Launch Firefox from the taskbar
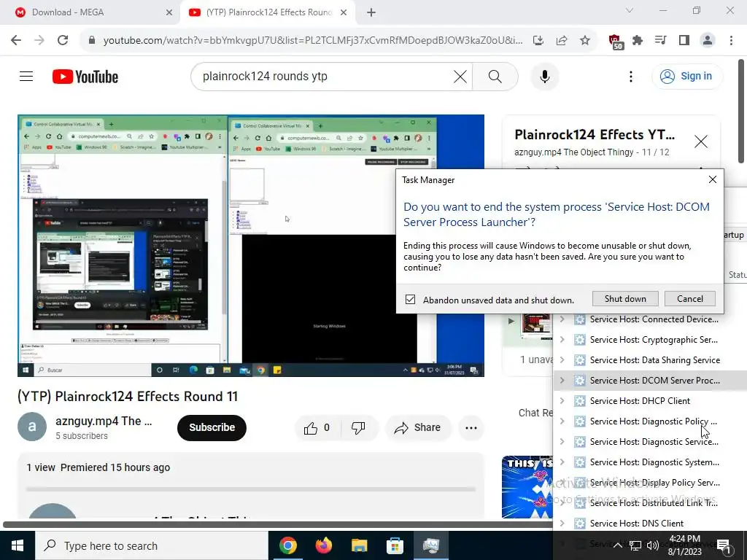The height and width of the screenshot is (560, 747). tap(323, 545)
